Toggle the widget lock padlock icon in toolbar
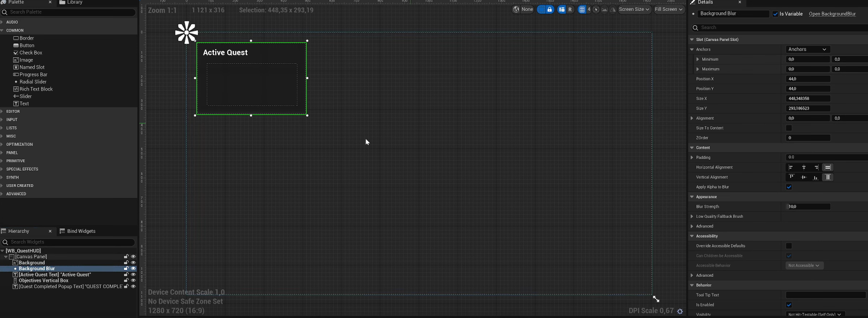The height and width of the screenshot is (318, 868). [550, 10]
